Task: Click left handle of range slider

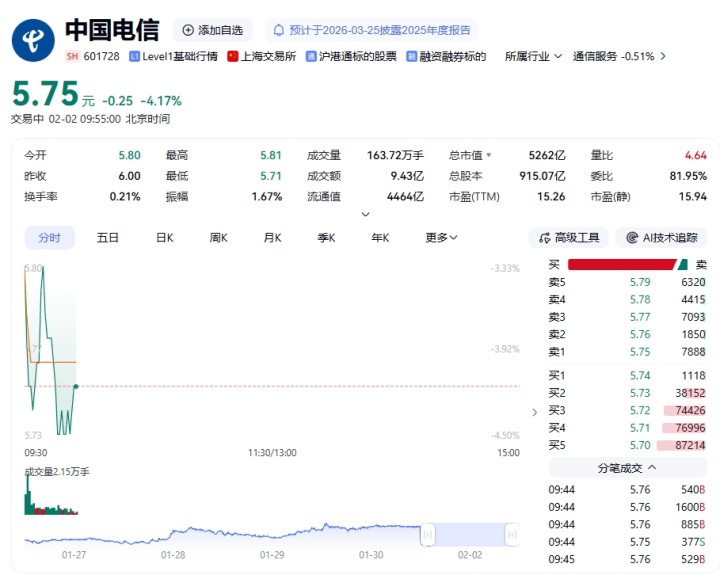Action: tap(428, 535)
